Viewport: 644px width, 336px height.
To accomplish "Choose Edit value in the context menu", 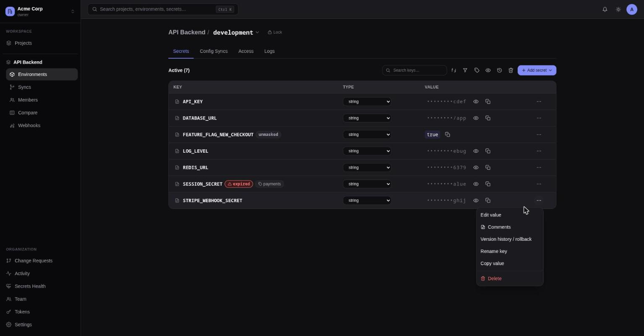I will point(510,215).
